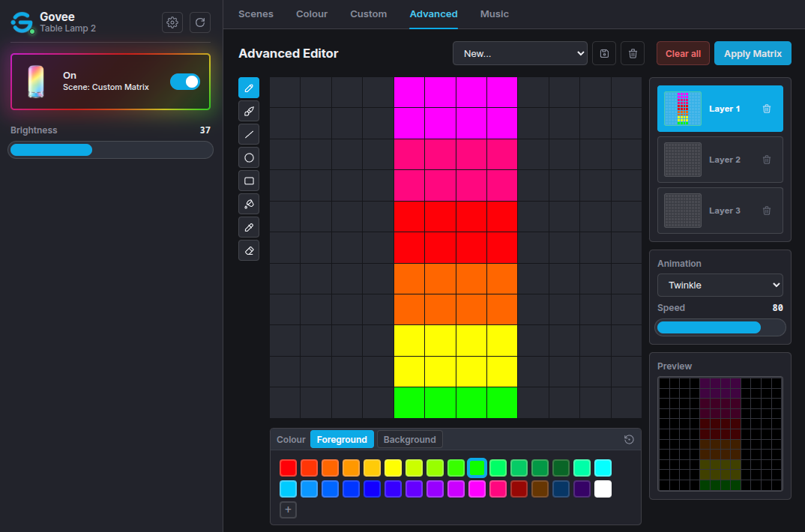Select the Pencil drawing tool
This screenshot has width=805, height=532.
coord(249,88)
